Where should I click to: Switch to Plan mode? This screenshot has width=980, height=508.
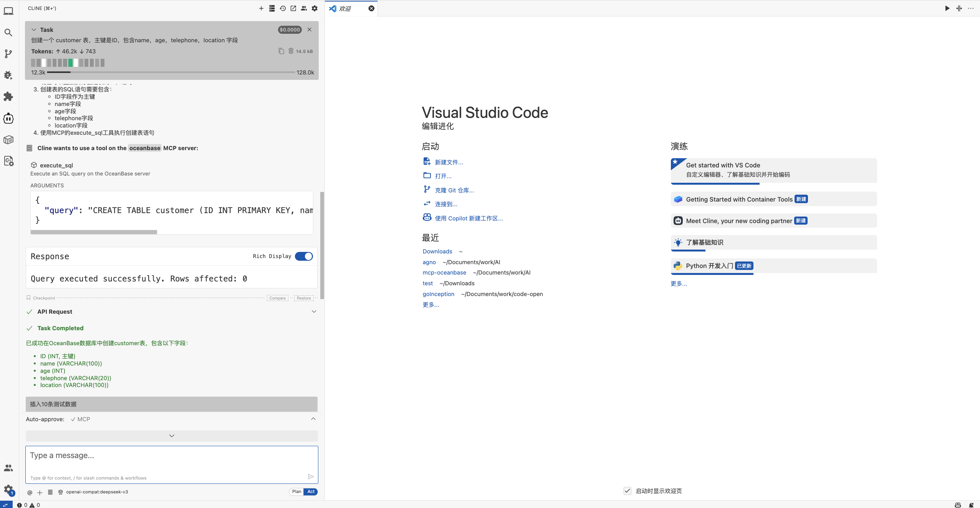pos(296,491)
